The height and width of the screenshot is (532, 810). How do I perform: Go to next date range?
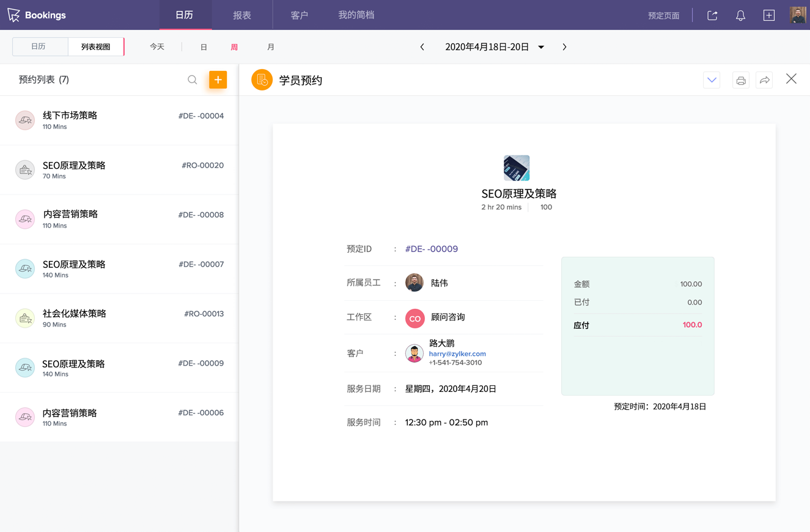coord(564,47)
